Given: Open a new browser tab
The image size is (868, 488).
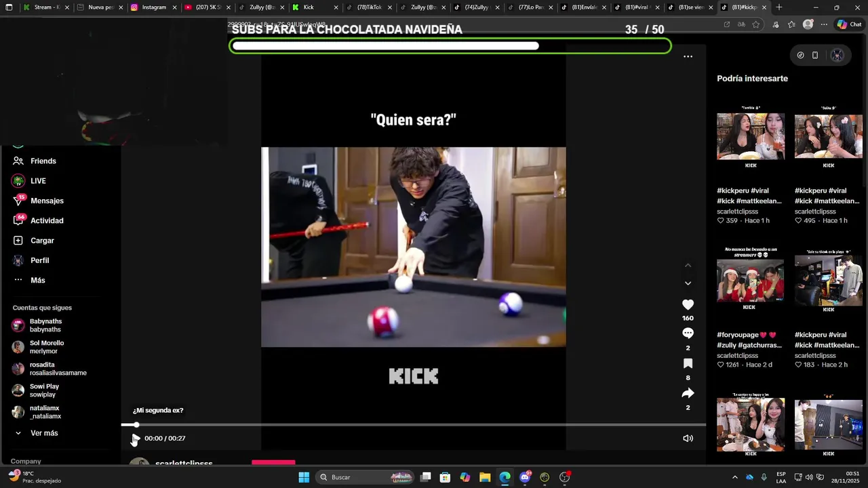Looking at the screenshot, I should click(x=778, y=7).
